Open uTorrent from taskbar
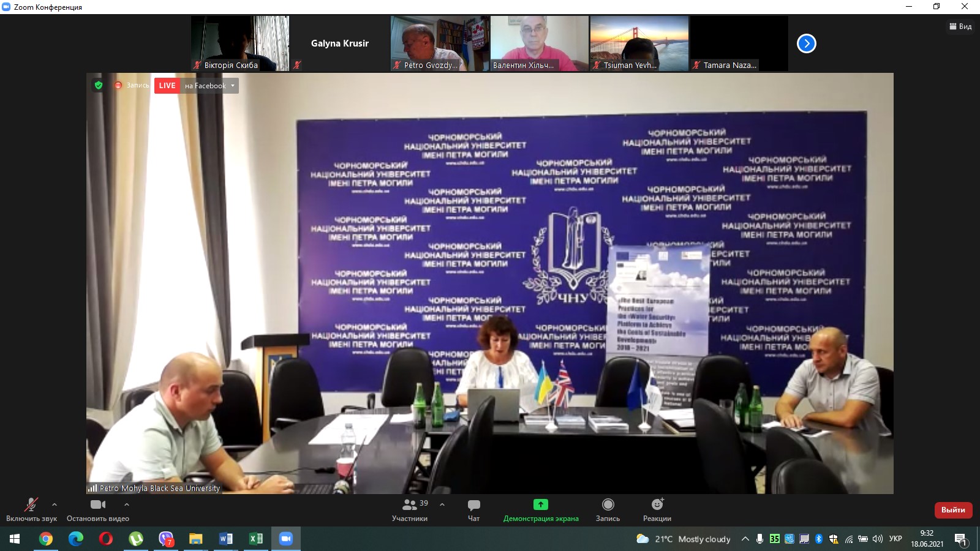The width and height of the screenshot is (980, 551). 136,539
